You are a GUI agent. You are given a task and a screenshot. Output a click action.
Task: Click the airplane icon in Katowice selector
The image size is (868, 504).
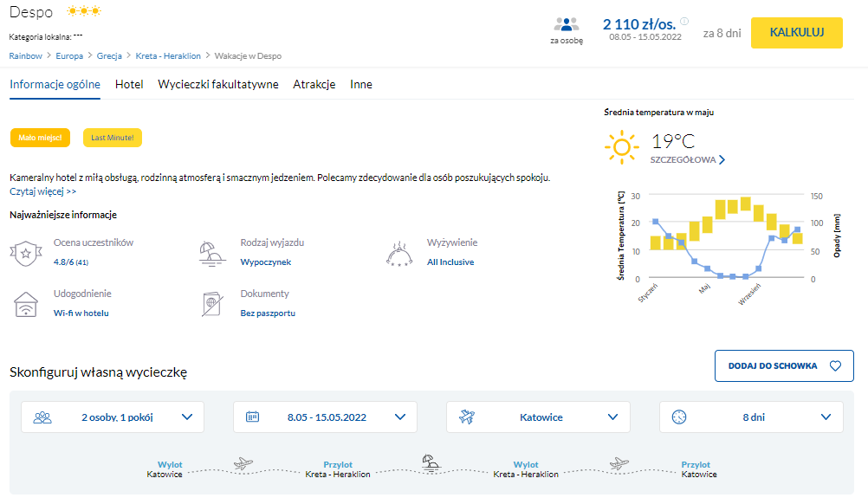point(466,417)
